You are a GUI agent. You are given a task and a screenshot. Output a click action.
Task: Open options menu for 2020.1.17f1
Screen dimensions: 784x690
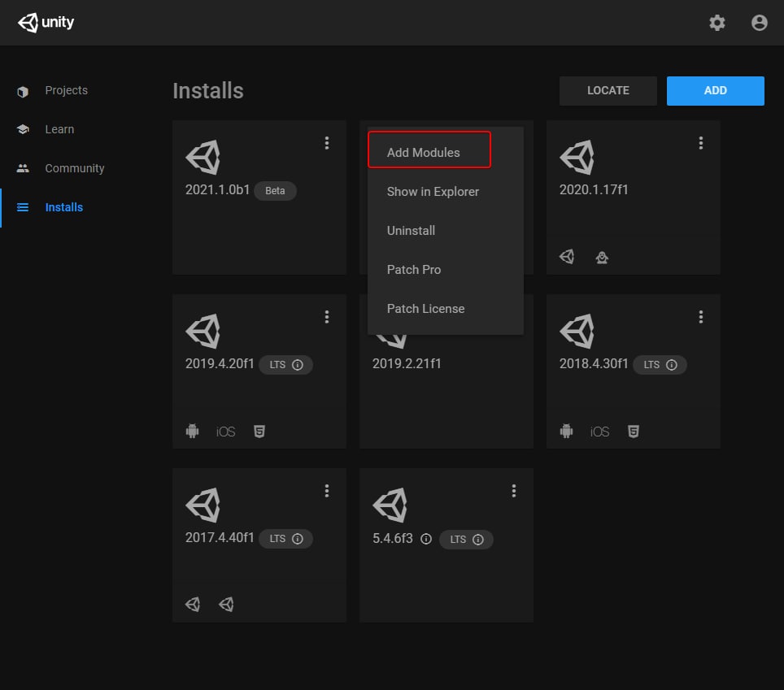click(x=700, y=143)
